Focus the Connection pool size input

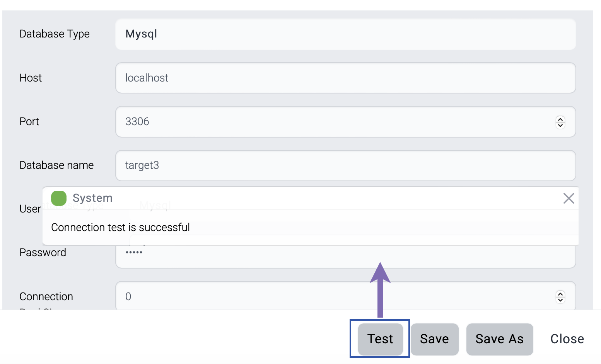333,296
